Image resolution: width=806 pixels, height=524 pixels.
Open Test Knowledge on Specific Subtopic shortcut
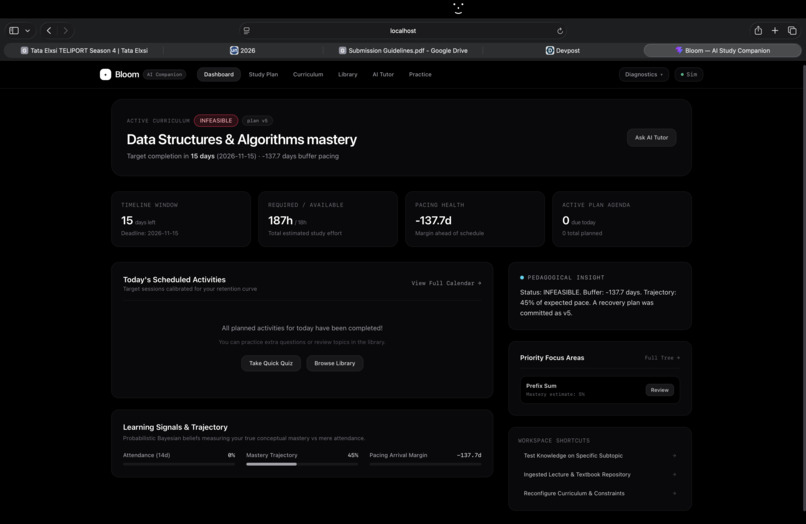point(600,456)
